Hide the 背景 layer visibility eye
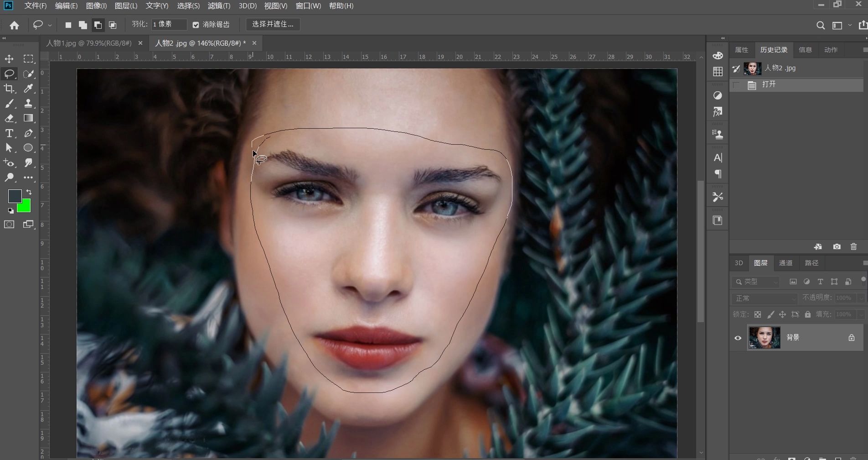 tap(738, 338)
